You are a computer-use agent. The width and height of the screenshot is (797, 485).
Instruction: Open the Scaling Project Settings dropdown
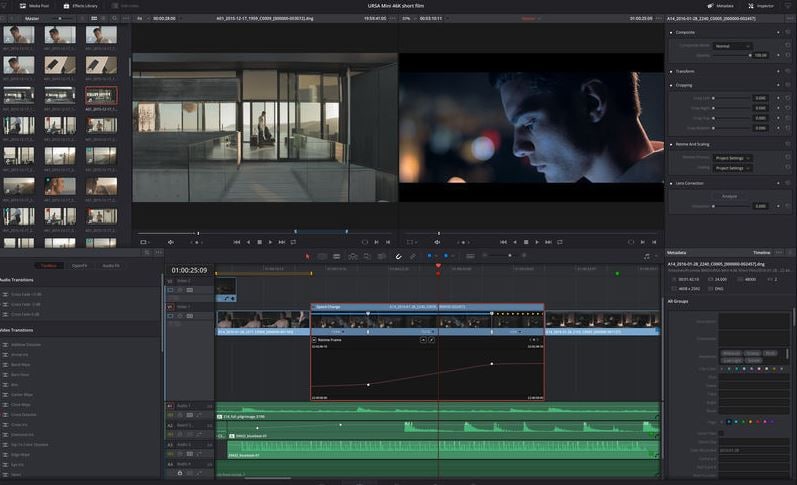tap(734, 168)
